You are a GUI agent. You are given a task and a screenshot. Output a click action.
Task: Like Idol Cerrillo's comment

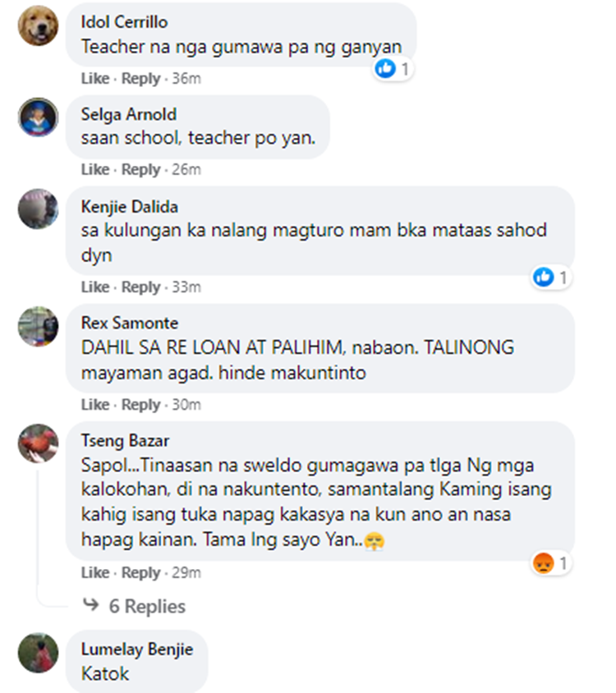tap(95, 78)
